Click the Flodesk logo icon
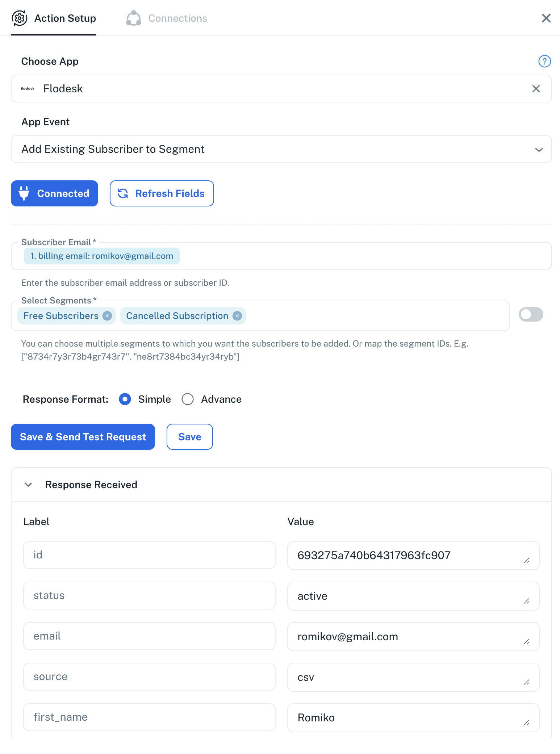Viewport: 560px width, 754px height. click(x=28, y=89)
